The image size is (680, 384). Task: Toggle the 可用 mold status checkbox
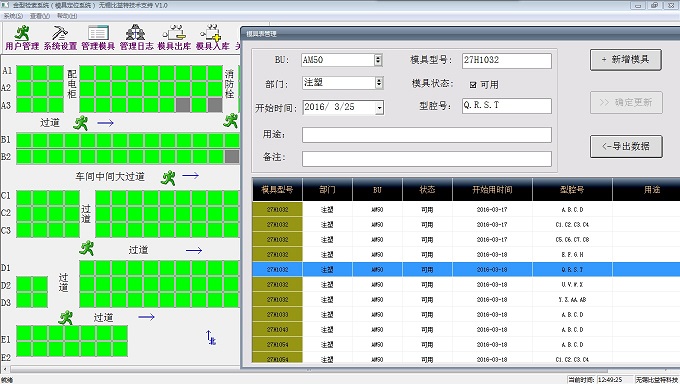click(473, 85)
